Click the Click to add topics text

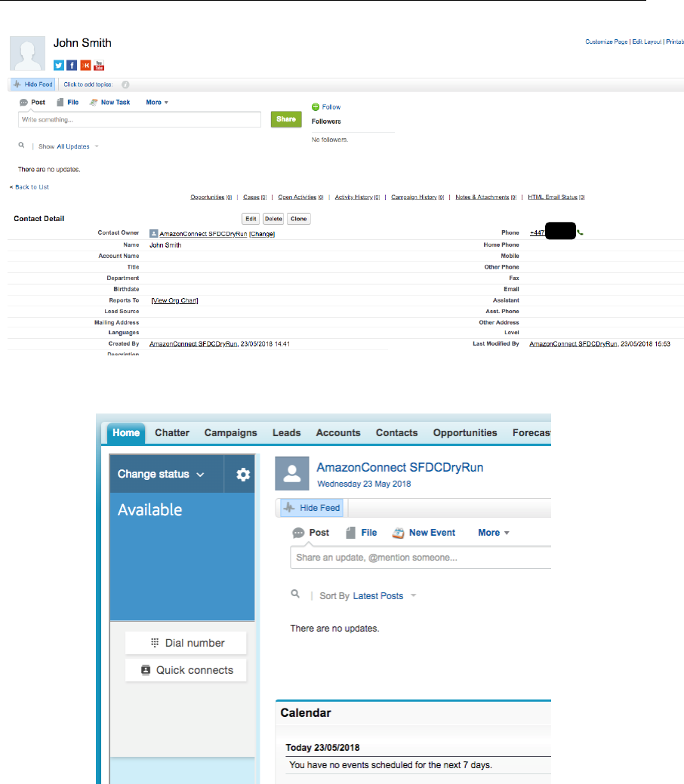pyautogui.click(x=88, y=85)
